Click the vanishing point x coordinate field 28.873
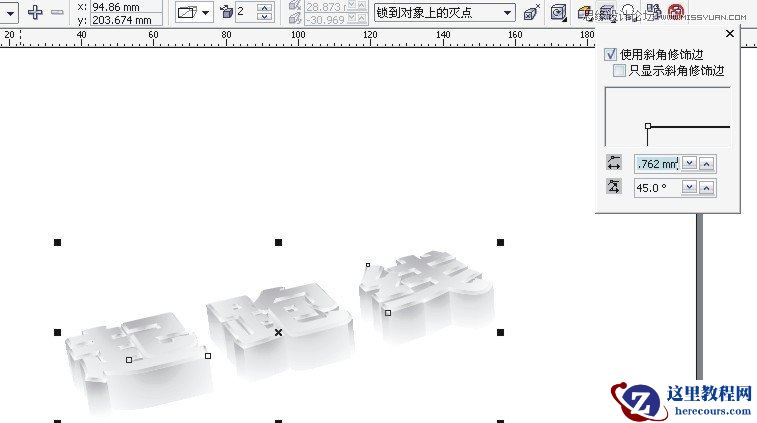The height and width of the screenshot is (423, 757). 326,7
